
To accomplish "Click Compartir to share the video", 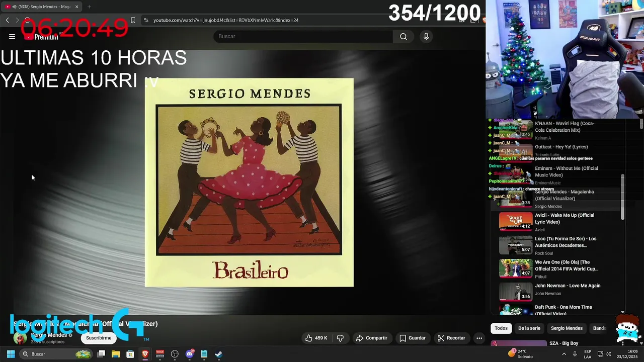I will tap(371, 338).
